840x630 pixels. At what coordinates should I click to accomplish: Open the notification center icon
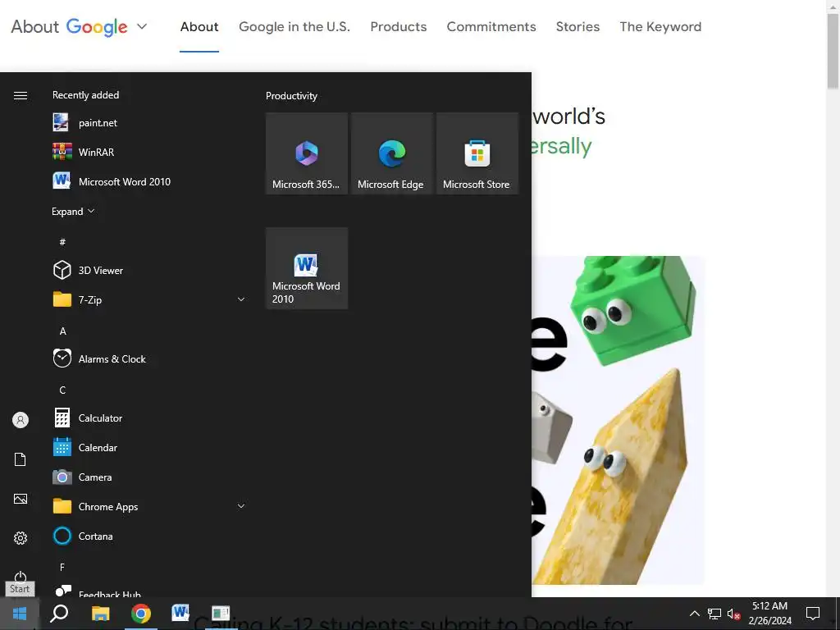pos(813,614)
